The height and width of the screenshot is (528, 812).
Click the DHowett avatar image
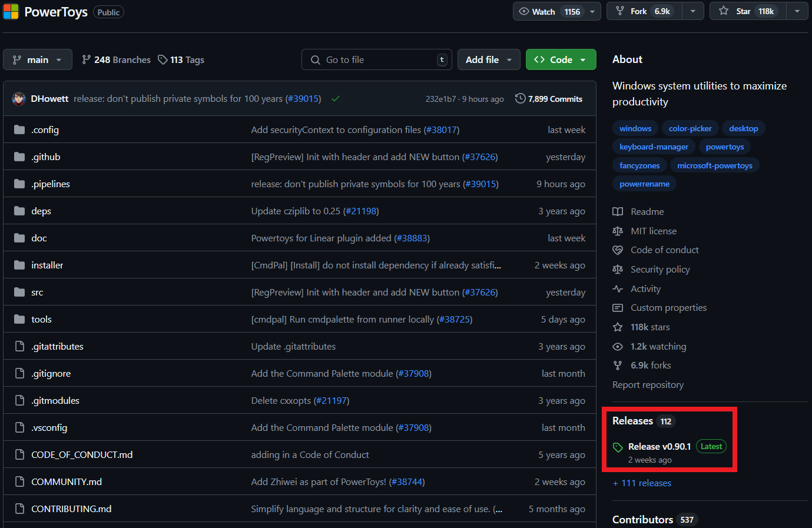click(x=19, y=98)
